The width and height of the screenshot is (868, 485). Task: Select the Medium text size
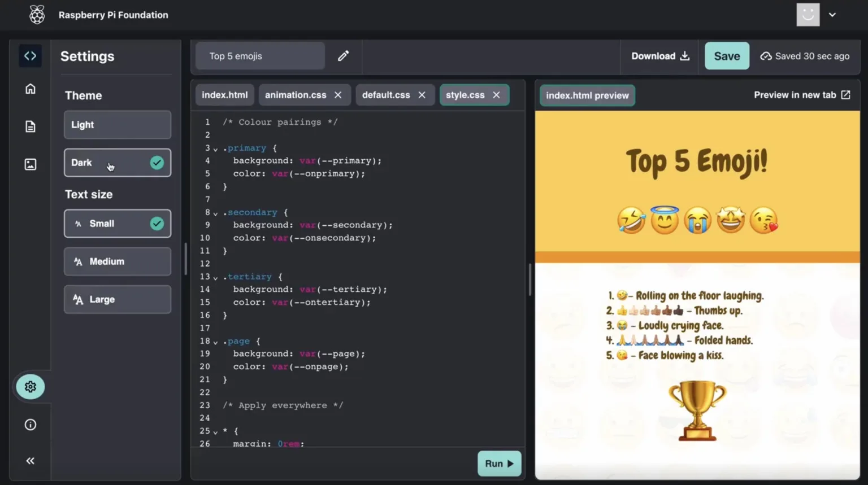118,261
